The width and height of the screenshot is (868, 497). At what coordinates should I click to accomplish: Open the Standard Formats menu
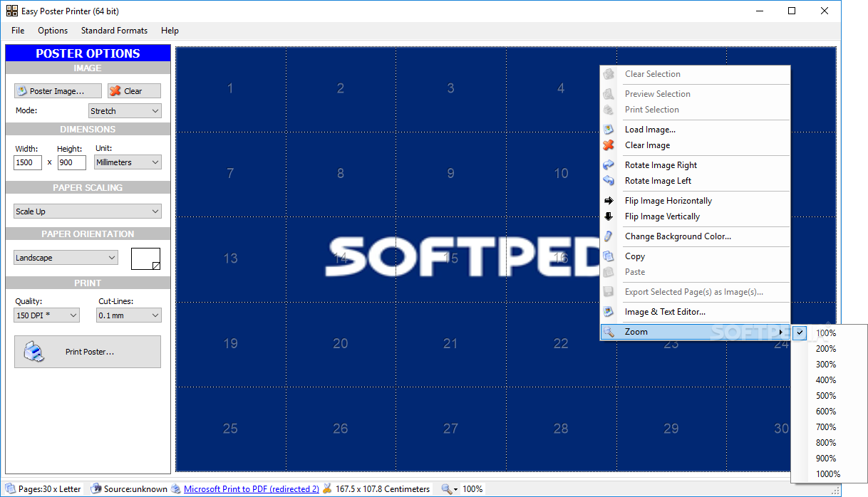coord(114,31)
